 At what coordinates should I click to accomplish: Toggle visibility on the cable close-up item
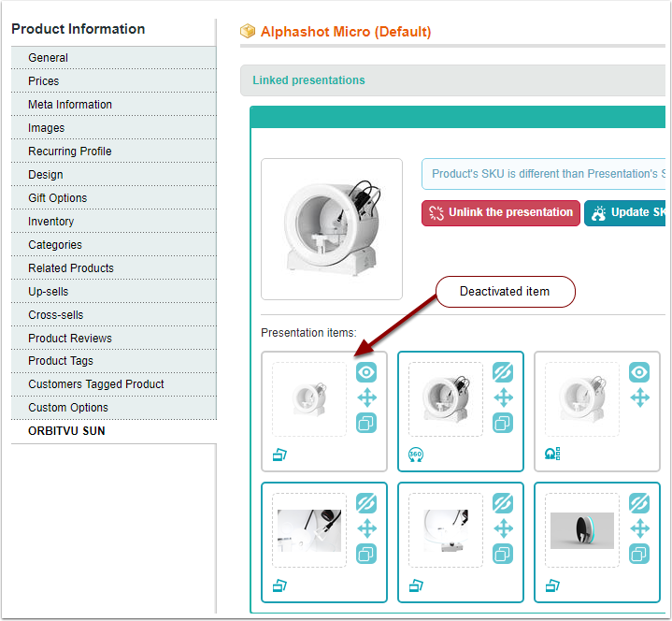pos(366,503)
